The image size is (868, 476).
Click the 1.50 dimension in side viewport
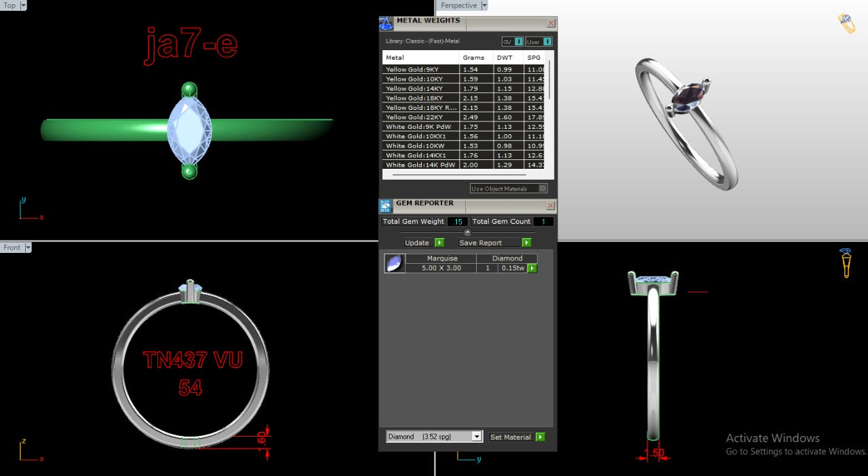[654, 453]
